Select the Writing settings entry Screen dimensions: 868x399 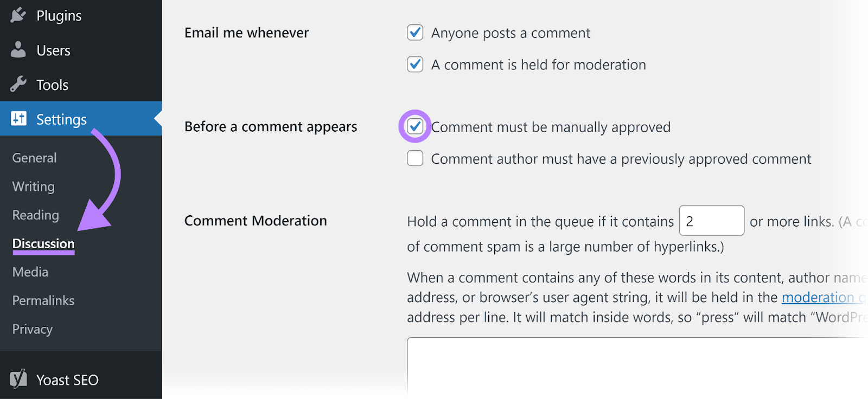pyautogui.click(x=33, y=186)
